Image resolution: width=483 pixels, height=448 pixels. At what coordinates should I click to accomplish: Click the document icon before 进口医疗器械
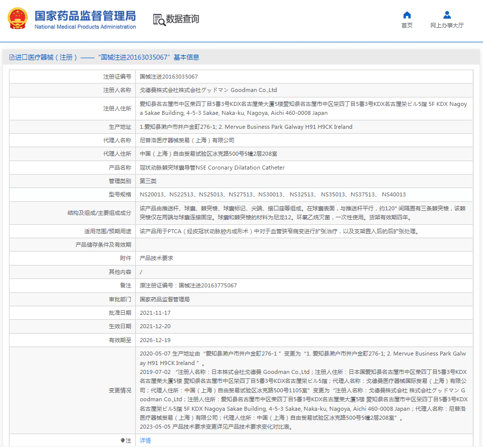point(11,58)
